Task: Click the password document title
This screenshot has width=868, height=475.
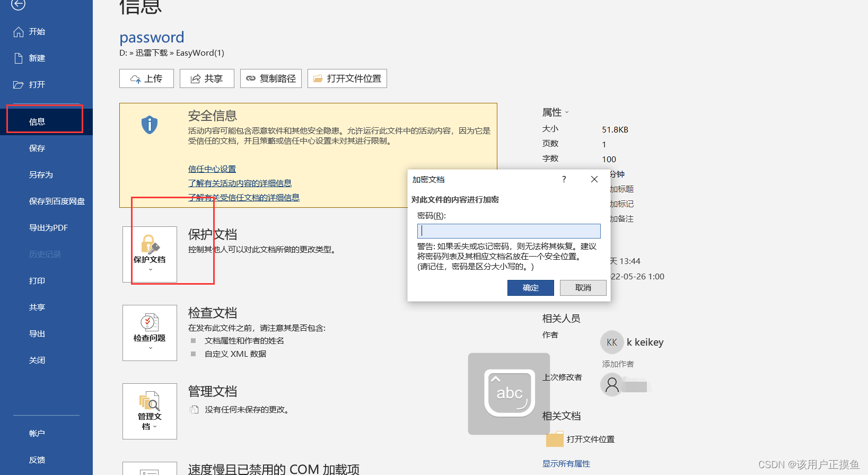Action: point(152,37)
